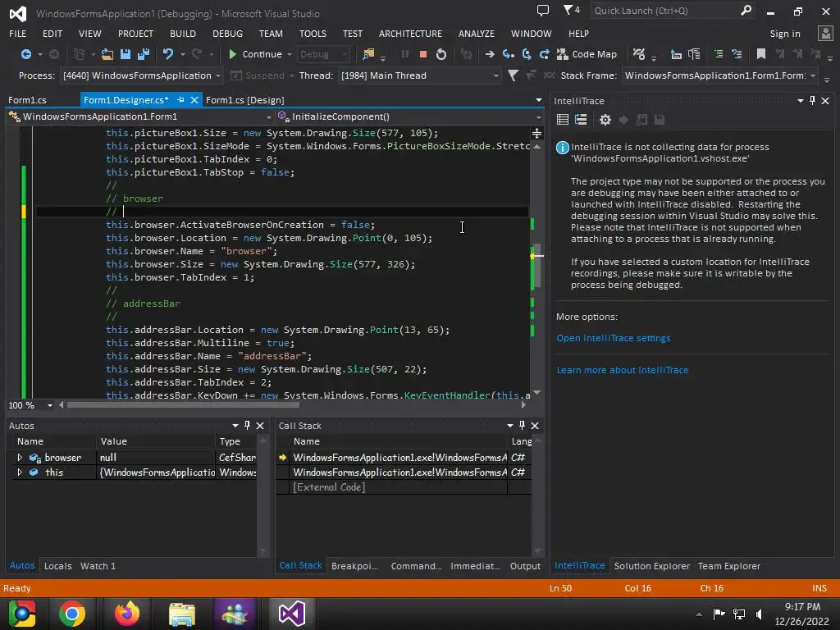This screenshot has width=840, height=630.
Task: Open the document tabs overflow dropdown
Action: [x=538, y=100]
